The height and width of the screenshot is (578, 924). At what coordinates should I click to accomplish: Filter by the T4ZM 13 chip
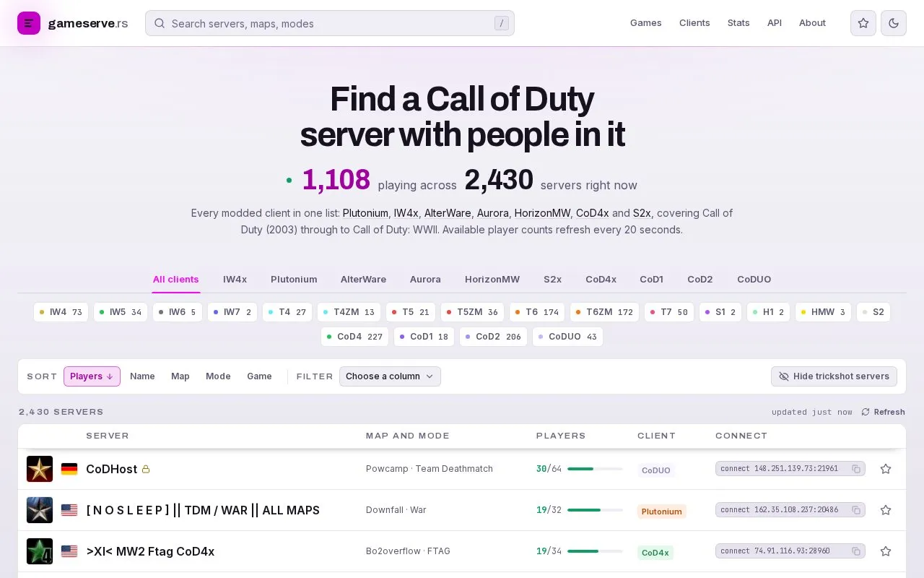(349, 312)
